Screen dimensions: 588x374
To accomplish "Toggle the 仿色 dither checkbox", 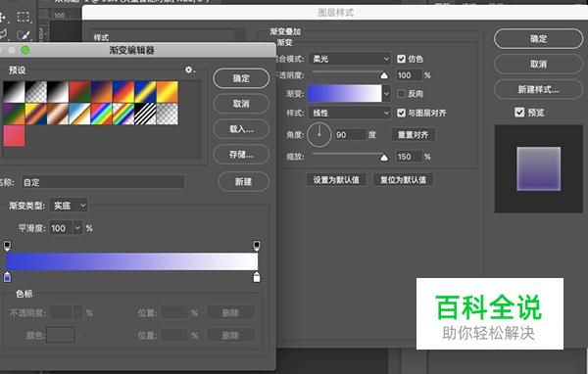I will tap(401, 59).
